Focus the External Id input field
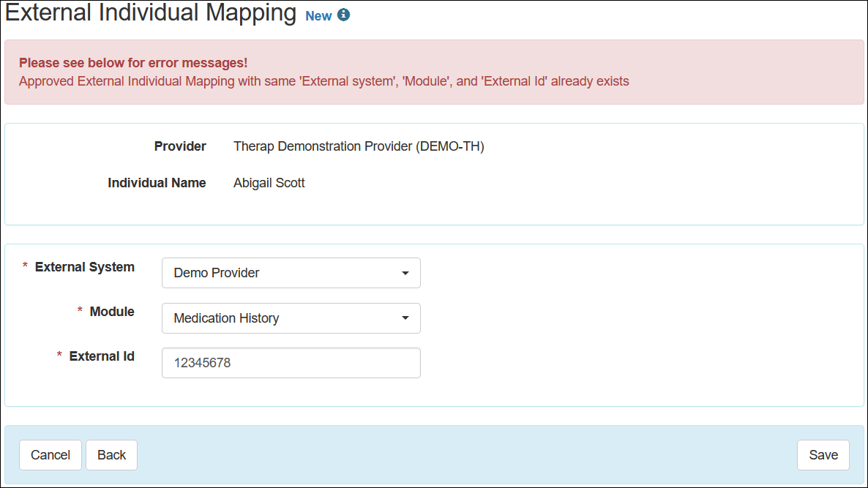The image size is (868, 488). tap(291, 363)
